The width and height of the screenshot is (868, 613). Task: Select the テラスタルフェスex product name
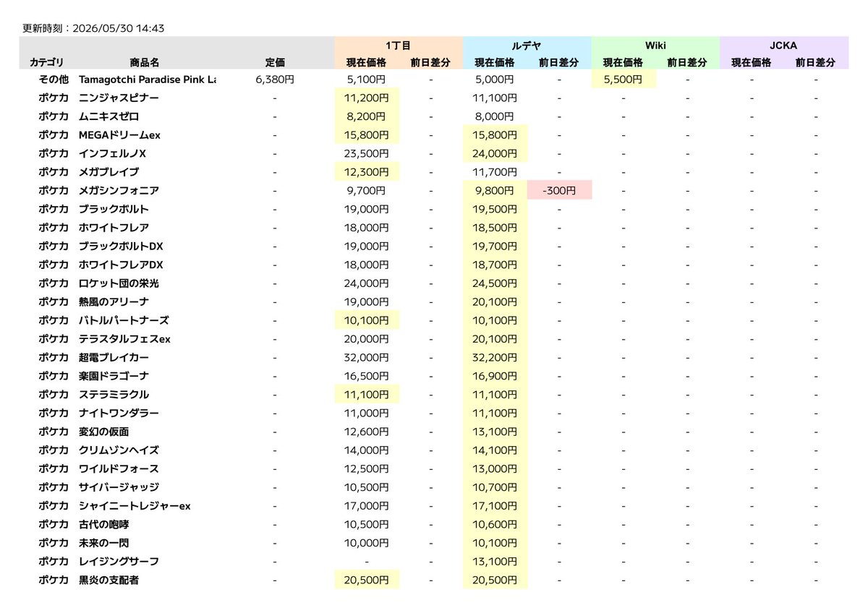(125, 339)
